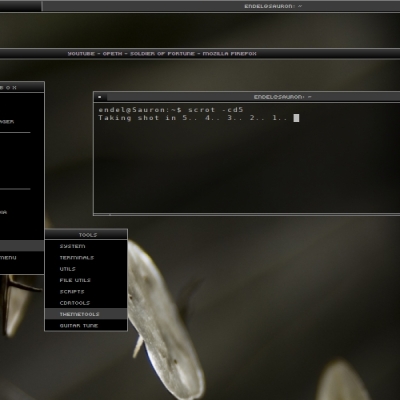
Task: Select the root menu entry ending 'AGER'
Action: pyautogui.click(x=22, y=122)
